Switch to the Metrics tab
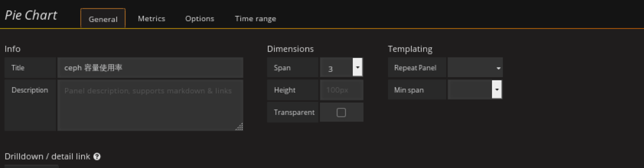This screenshot has width=644, height=168. (151, 19)
